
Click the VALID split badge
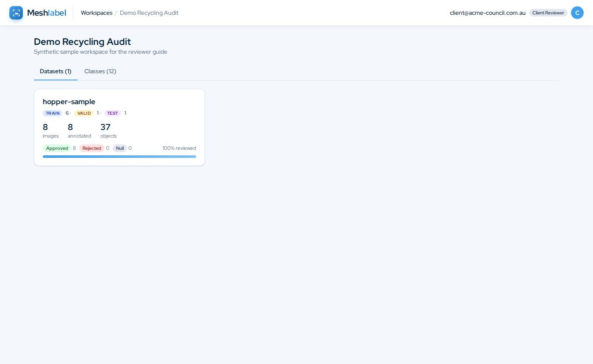click(84, 113)
